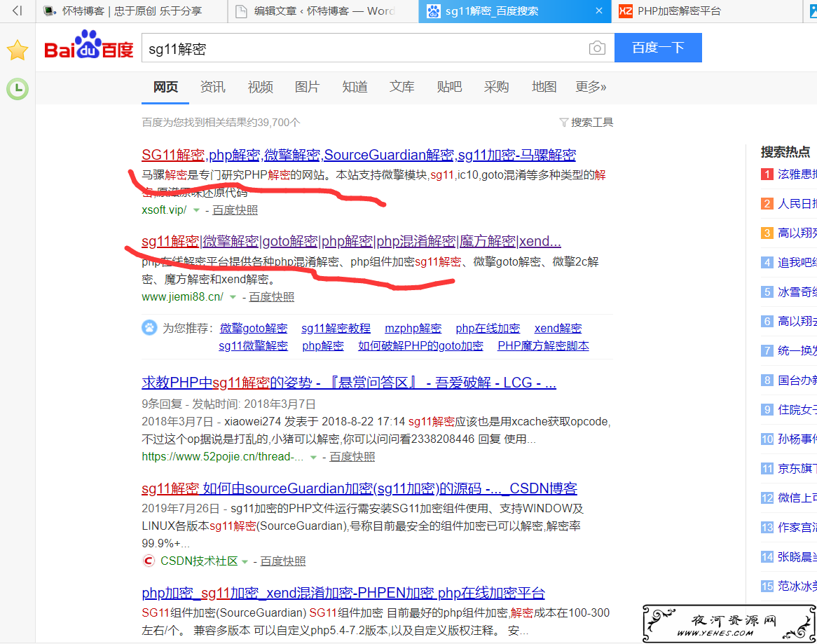
Task: Click result count text 百度为您找到相关结果约39,700个
Action: pyautogui.click(x=221, y=123)
